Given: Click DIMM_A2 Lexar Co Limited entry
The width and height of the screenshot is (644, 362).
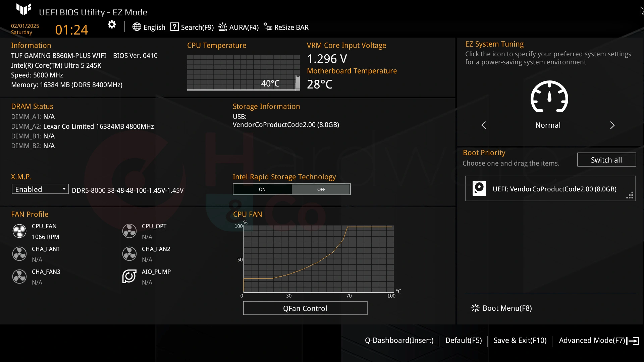Looking at the screenshot, I should coord(83,126).
